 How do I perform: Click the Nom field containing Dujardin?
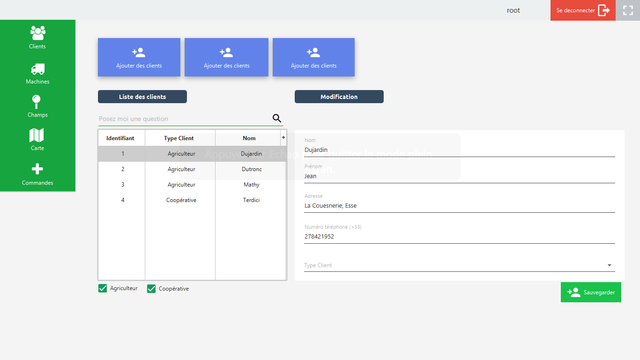click(459, 150)
